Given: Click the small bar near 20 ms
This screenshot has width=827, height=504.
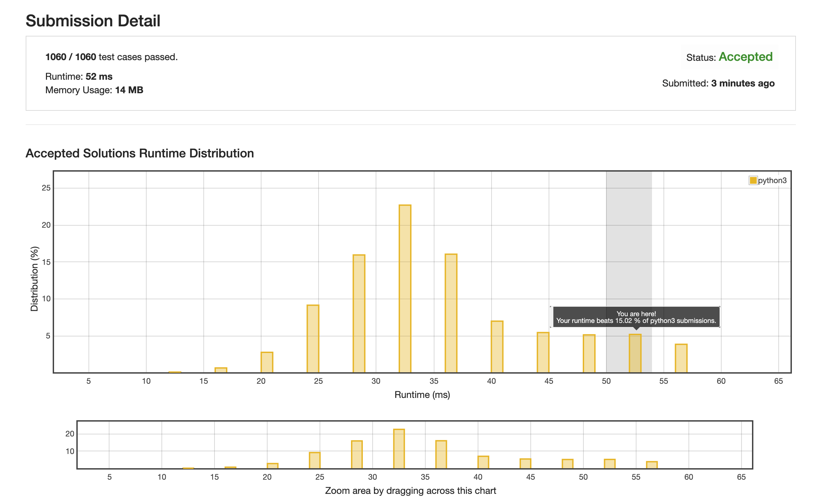Looking at the screenshot, I should (x=267, y=362).
